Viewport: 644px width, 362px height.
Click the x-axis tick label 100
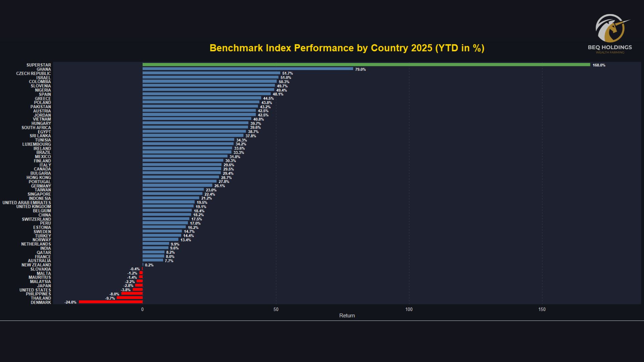coord(409,309)
